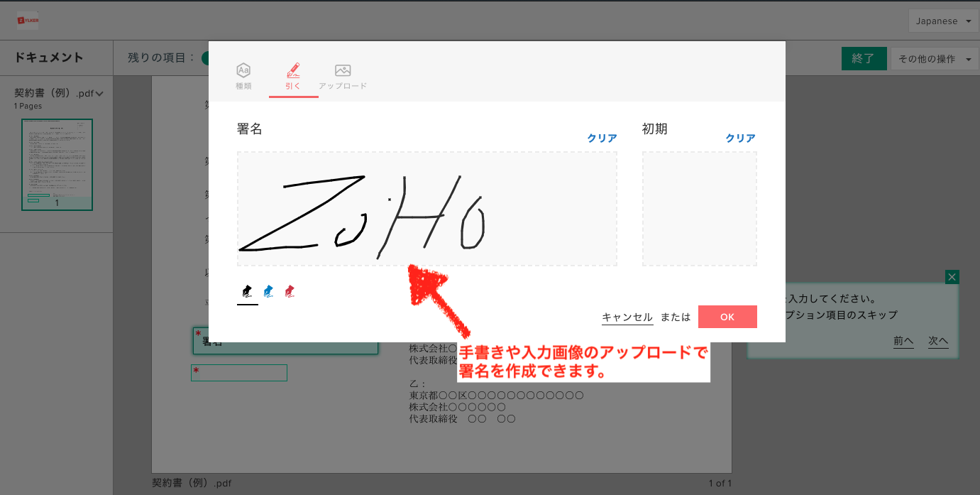
Task: Select the page 1 thumbnail
Action: click(57, 165)
